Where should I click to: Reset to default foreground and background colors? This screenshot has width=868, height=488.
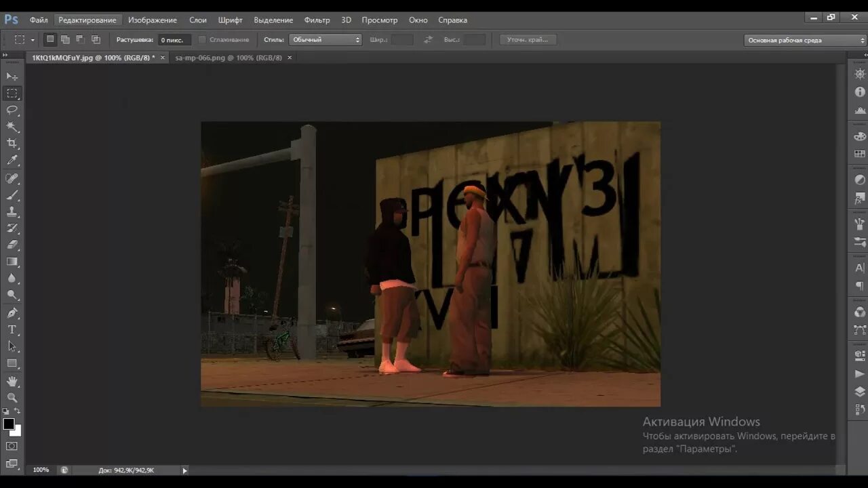6,411
